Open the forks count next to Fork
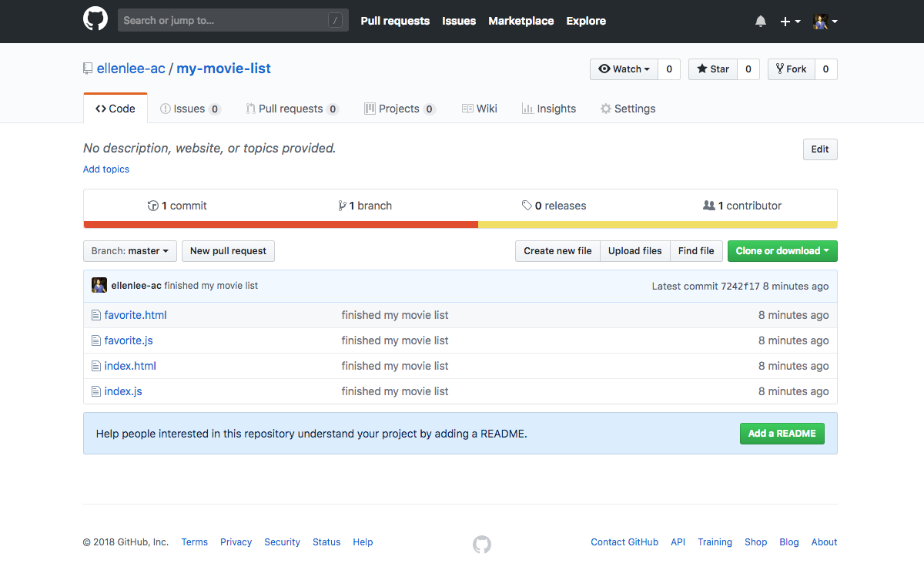 [x=826, y=69]
